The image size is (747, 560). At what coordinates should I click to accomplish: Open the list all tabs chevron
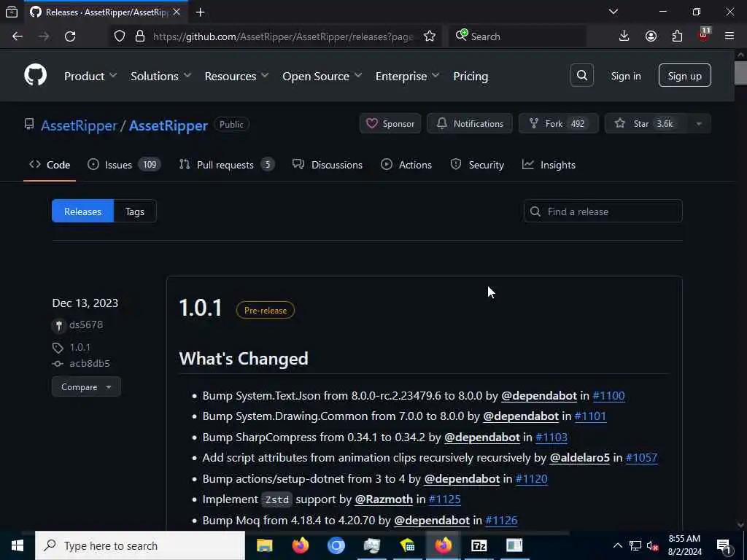tap(613, 12)
